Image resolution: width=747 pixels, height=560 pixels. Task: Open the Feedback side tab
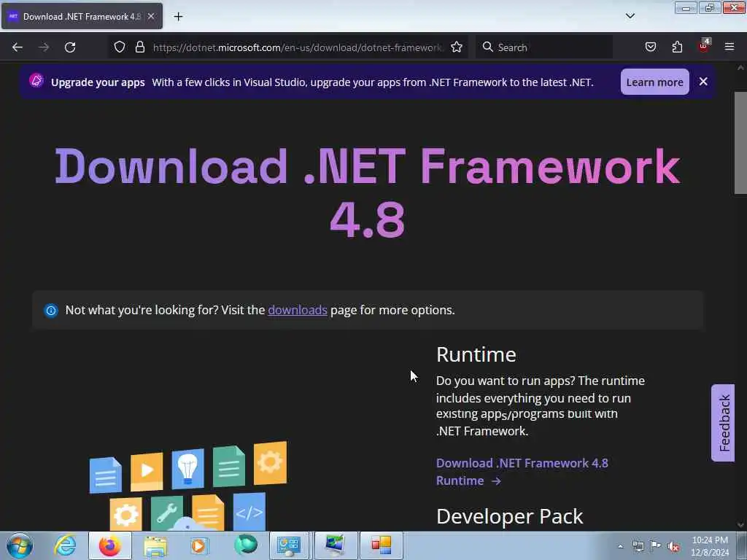tap(723, 423)
